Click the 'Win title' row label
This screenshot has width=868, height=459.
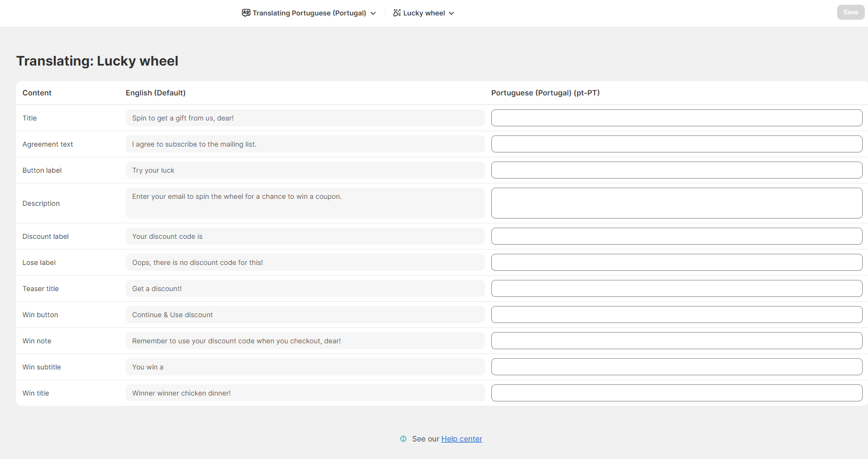36,393
